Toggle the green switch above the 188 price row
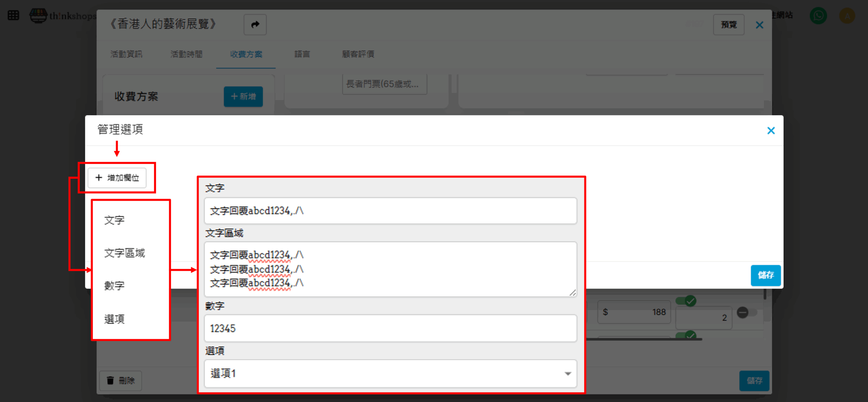 (x=686, y=301)
